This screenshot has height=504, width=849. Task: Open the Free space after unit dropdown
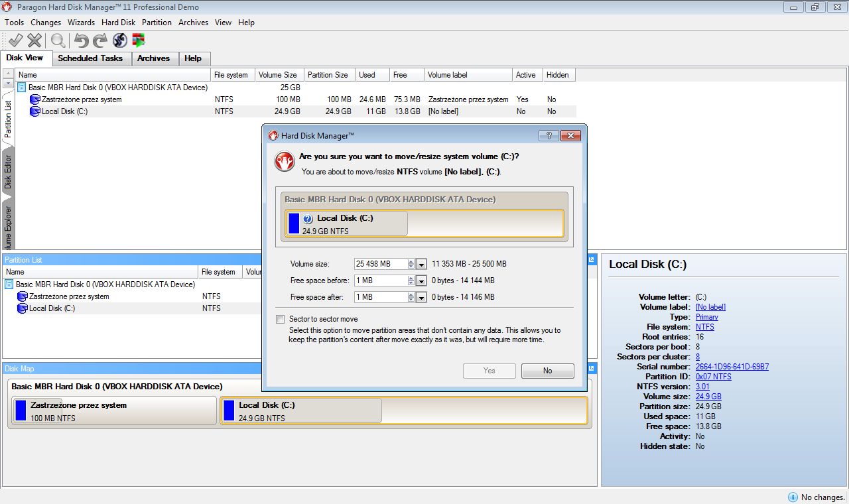(x=421, y=297)
